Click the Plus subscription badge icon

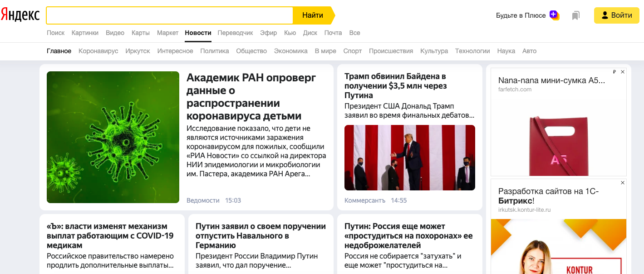[x=554, y=15]
